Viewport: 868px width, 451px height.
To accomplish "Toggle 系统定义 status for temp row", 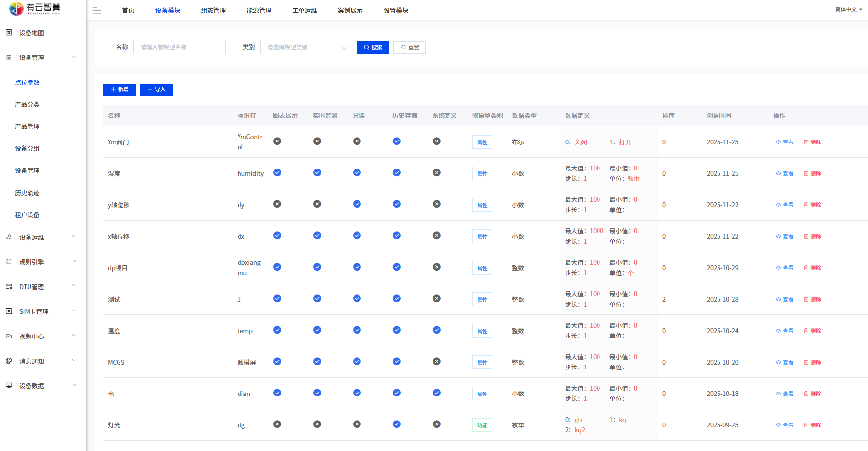I will pos(437,330).
